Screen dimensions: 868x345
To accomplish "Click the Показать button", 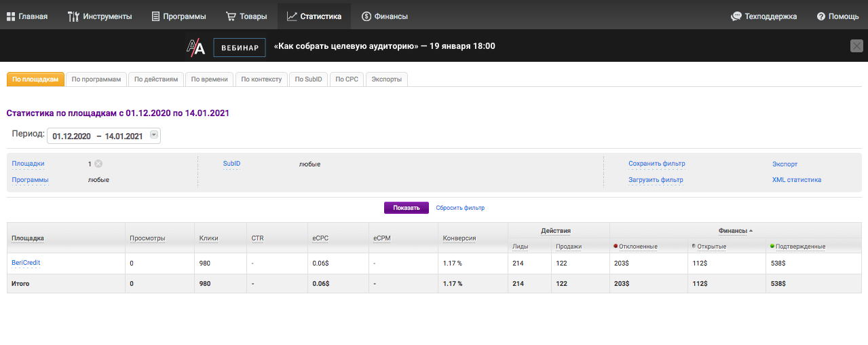I will 407,208.
